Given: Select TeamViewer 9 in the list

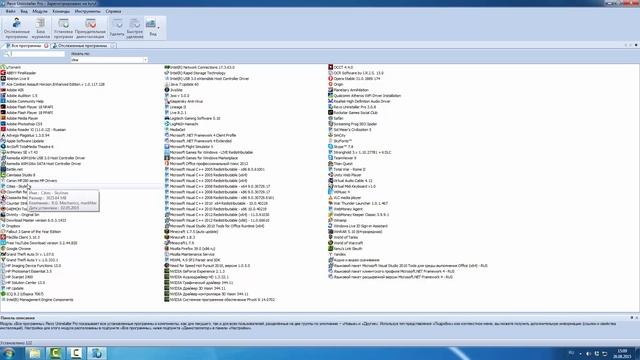Looking at the screenshot, I should (x=342, y=158).
